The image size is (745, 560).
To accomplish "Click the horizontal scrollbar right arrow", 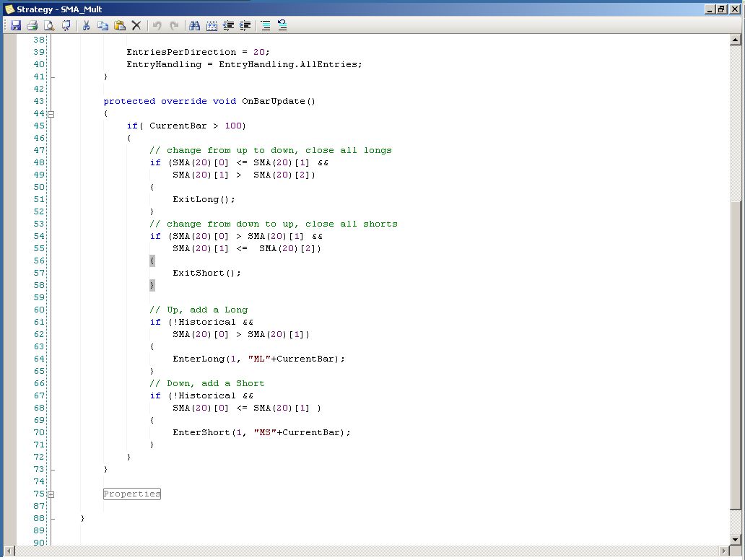I will pos(723,551).
